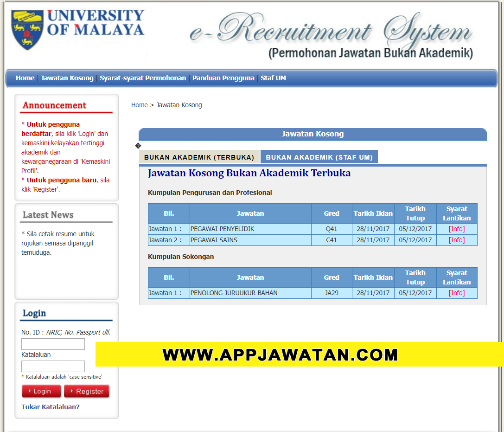Image resolution: width=504 pixels, height=432 pixels.
Task: Open Tukar Katalaluan? link
Action: 51,407
